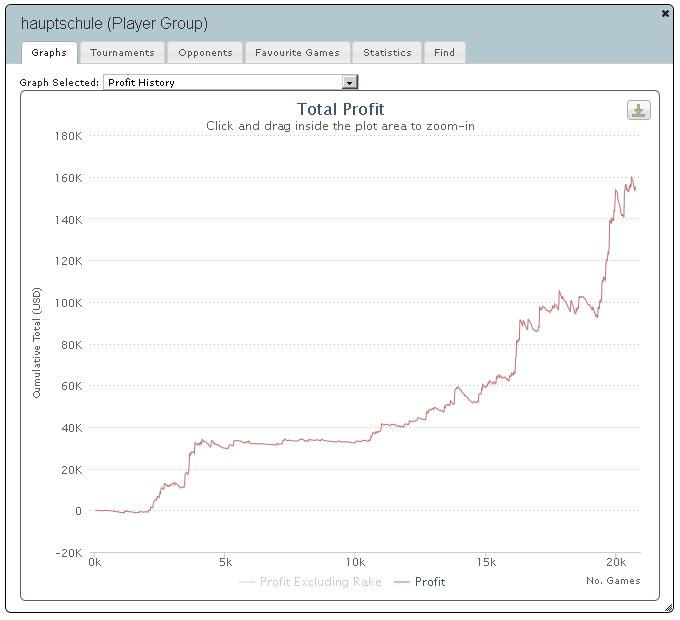Image resolution: width=680 pixels, height=620 pixels.
Task: Select the Favourite Games tab
Action: (298, 53)
